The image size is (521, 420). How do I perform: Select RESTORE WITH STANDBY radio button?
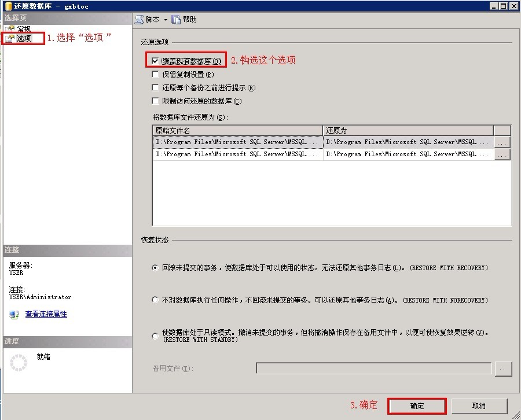pos(155,336)
